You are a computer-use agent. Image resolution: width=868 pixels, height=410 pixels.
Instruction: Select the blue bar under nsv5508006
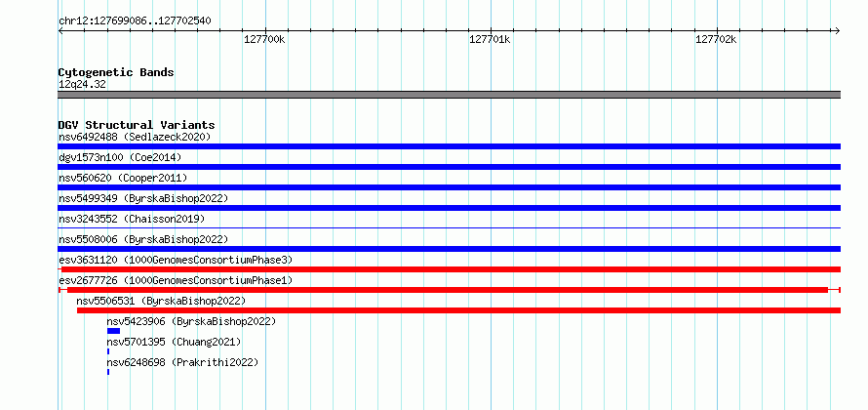(x=449, y=249)
